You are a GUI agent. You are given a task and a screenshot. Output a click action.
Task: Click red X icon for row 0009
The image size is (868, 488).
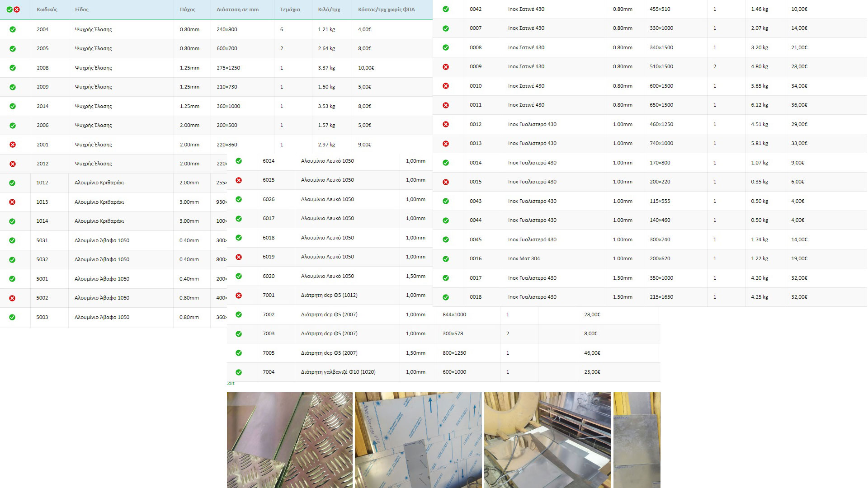click(446, 67)
